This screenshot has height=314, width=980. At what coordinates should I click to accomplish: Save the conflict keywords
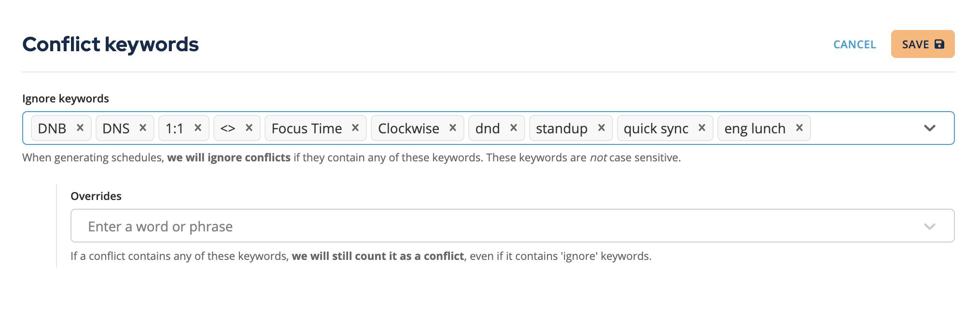[923, 44]
